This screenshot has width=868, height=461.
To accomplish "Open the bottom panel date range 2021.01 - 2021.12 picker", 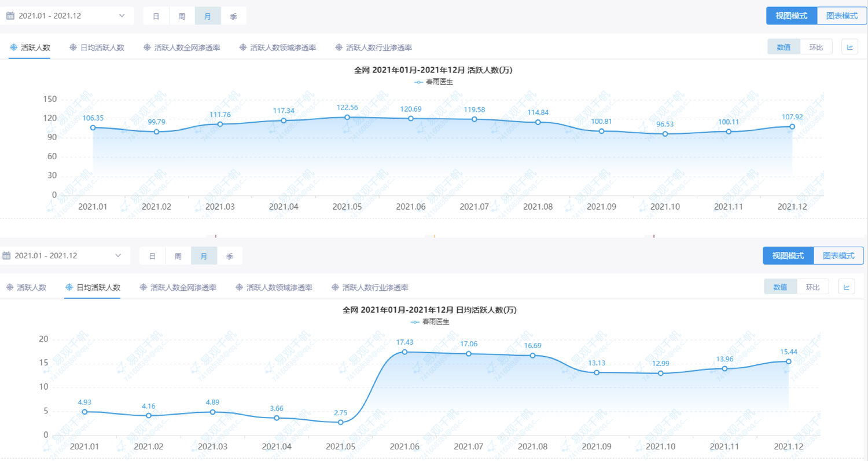I will click(64, 255).
